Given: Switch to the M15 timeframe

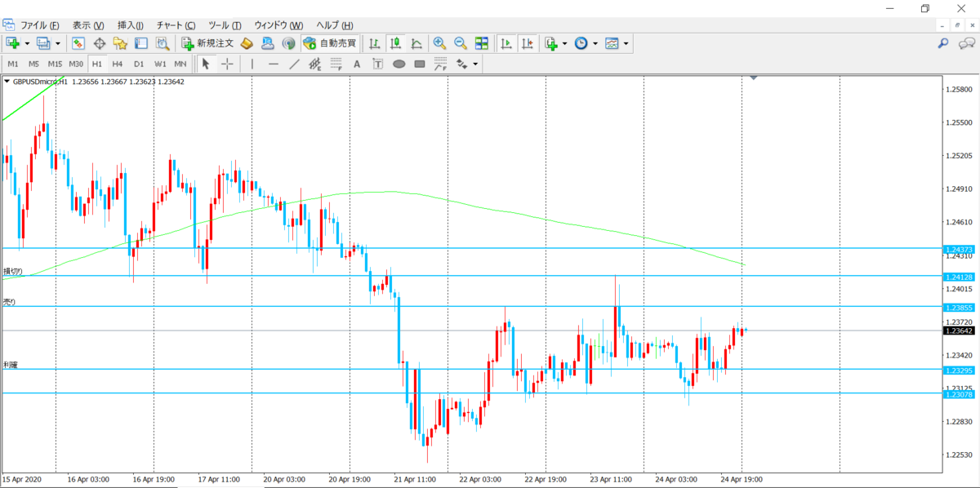Looking at the screenshot, I should (x=55, y=64).
